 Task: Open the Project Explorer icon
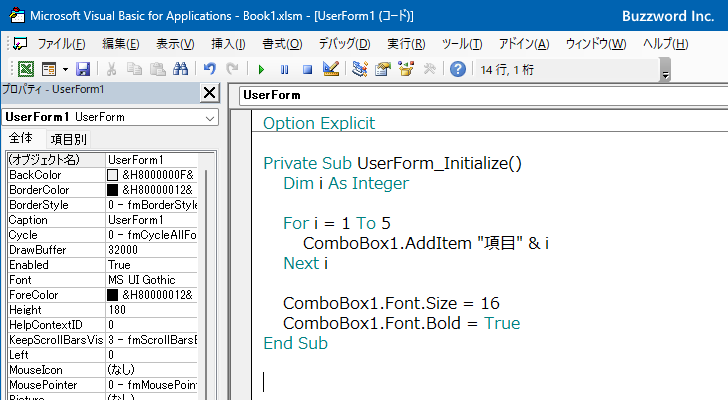(360, 69)
